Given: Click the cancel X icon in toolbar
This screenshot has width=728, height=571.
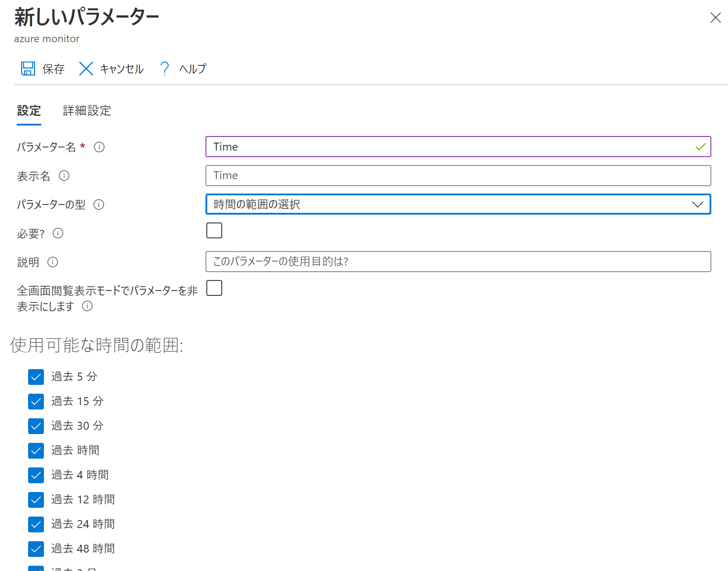Looking at the screenshot, I should [86, 68].
